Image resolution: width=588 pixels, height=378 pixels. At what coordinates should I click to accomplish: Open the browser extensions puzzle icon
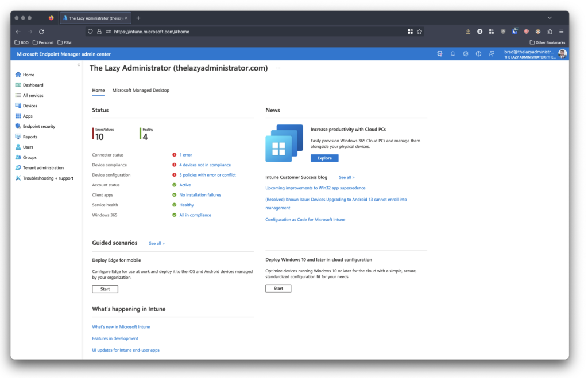tap(550, 32)
